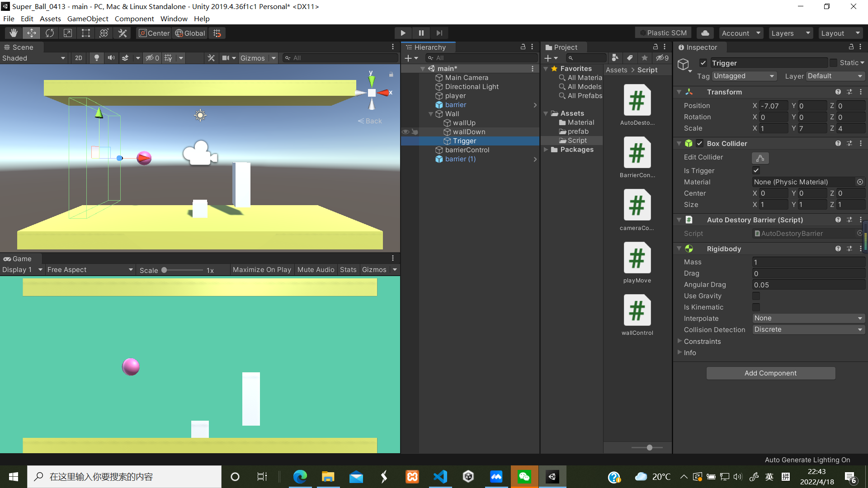Screen dimensions: 868x488
Task: Select the Transform tool
Action: [x=104, y=33]
